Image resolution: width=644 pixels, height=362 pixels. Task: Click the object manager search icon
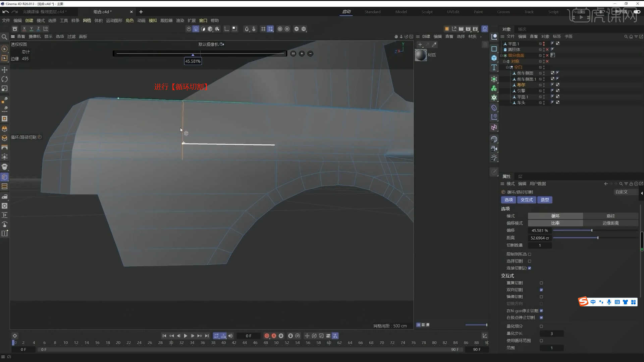coord(626,37)
